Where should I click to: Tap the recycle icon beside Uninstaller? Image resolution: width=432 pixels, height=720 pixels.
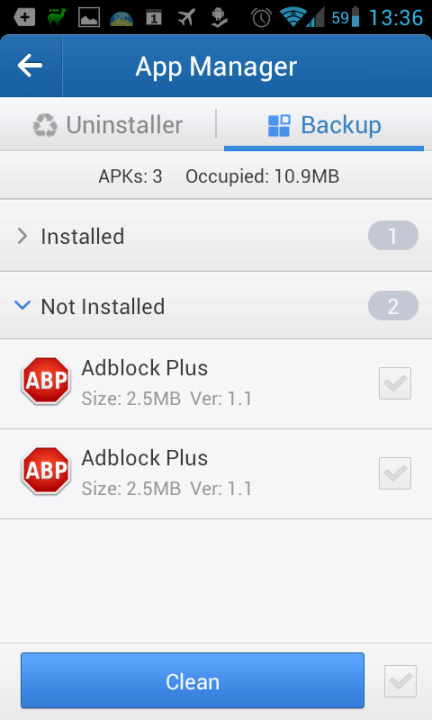click(45, 125)
